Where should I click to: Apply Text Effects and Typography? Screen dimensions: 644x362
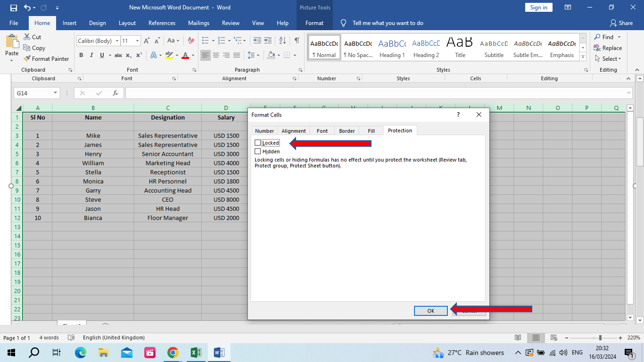pyautogui.click(x=153, y=55)
